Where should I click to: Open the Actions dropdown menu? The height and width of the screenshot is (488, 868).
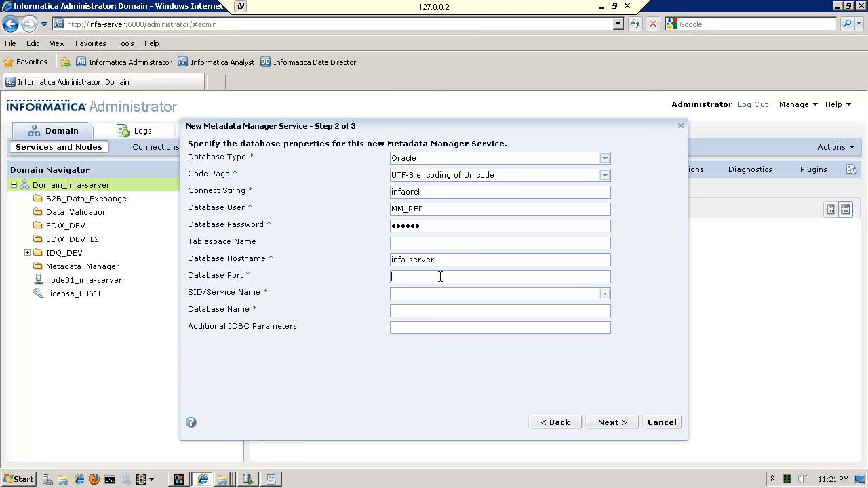click(836, 147)
